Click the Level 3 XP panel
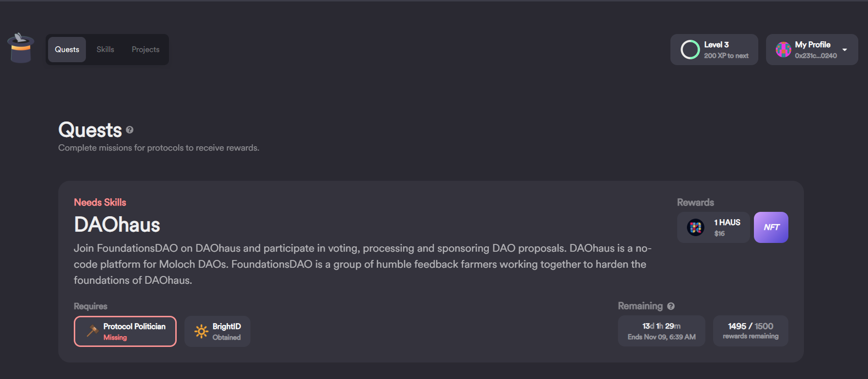Viewport: 868px width, 379px height. click(714, 50)
